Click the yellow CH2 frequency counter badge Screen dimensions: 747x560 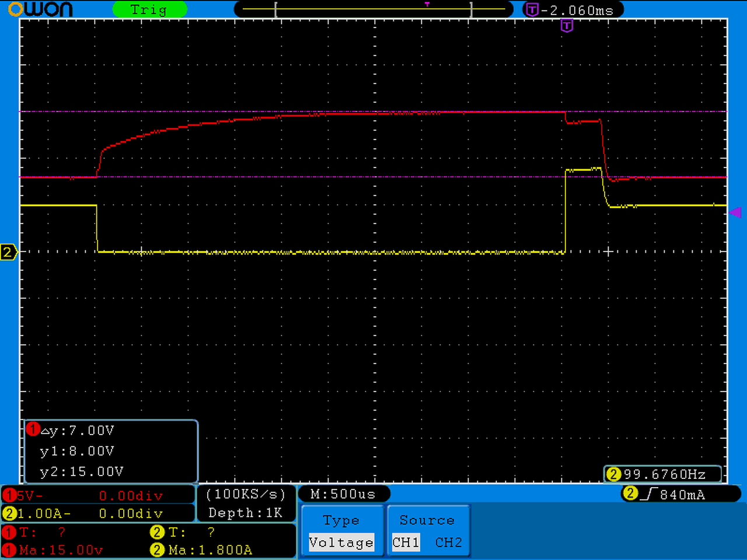tap(613, 474)
